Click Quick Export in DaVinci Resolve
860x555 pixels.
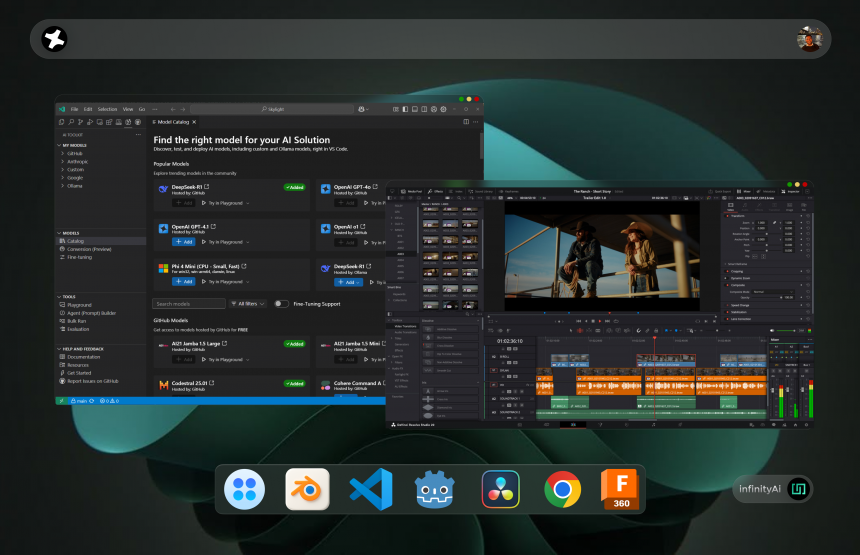(720, 191)
